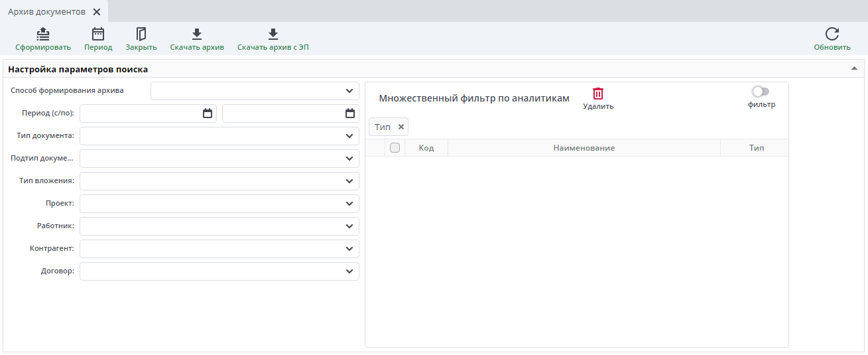Open calendar picker for period start date
Screen dimensions: 868x355
(208, 113)
